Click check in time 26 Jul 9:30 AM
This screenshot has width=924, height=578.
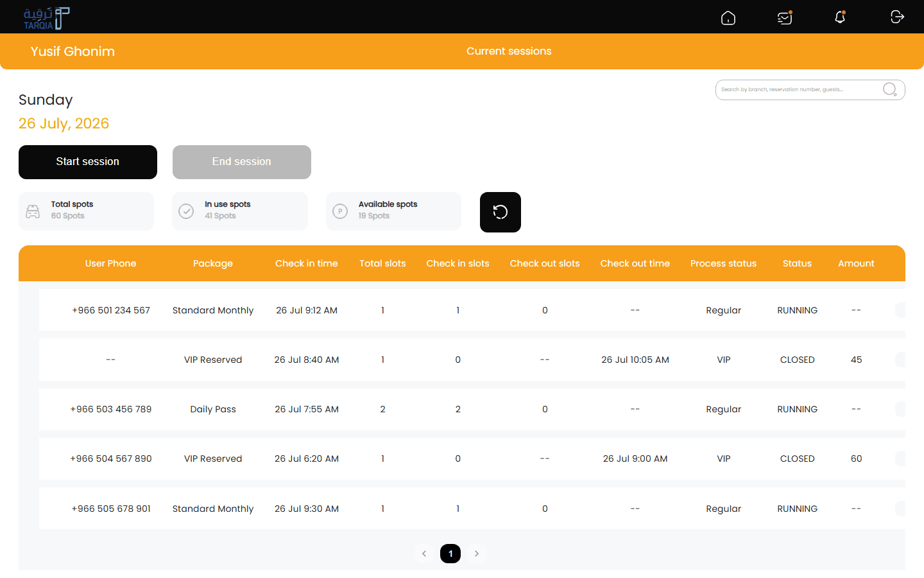(307, 509)
